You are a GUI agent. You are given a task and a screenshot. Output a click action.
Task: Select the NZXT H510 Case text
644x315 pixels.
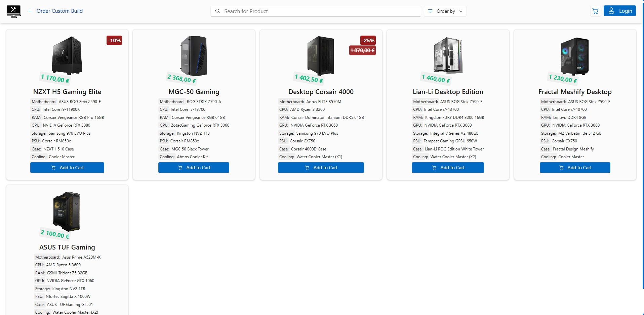click(59, 149)
